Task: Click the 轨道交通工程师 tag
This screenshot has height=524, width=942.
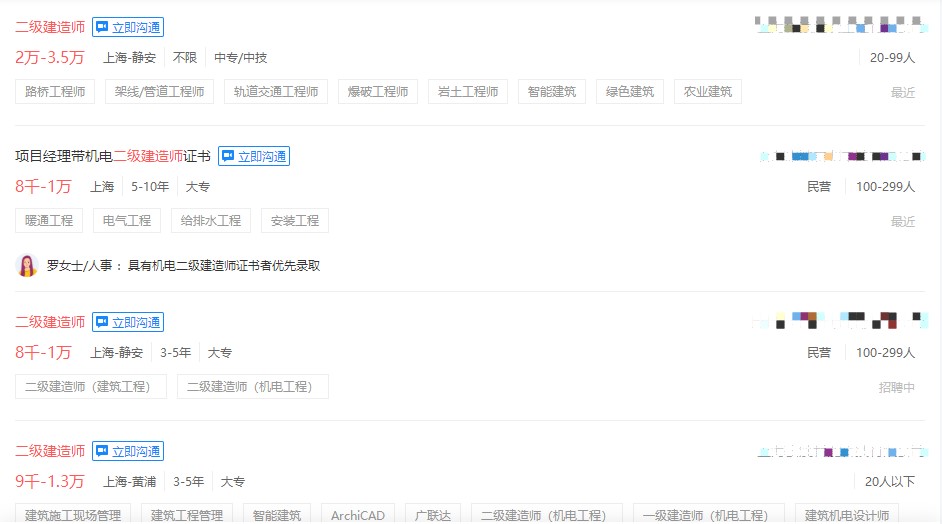Action: (x=276, y=92)
